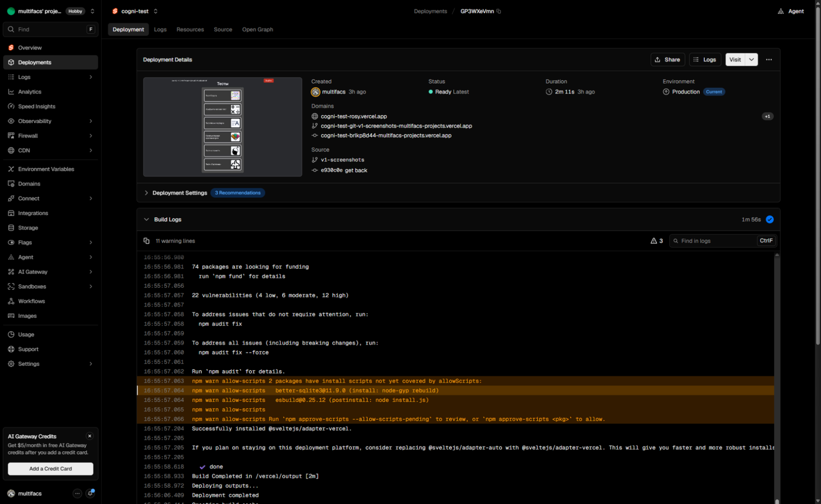This screenshot has height=504, width=821.
Task: Click the Find search box in sidebar
Action: click(51, 30)
